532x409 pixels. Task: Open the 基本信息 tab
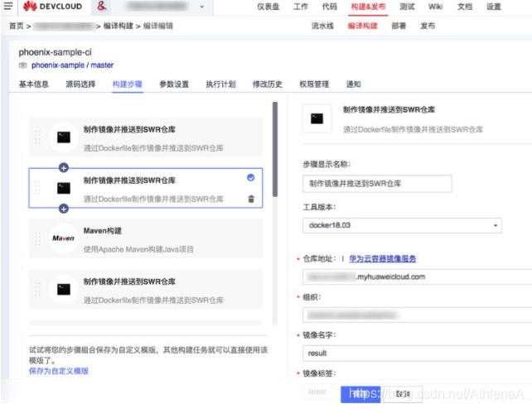tap(34, 84)
